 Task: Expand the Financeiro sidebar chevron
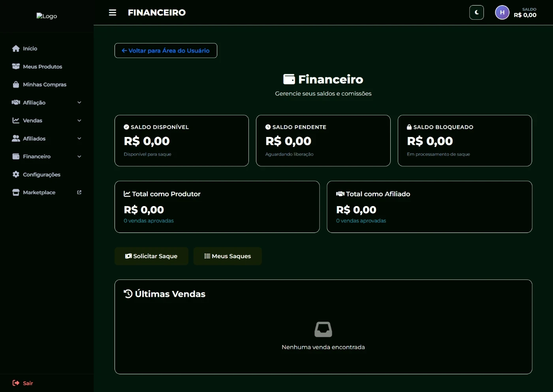79,157
